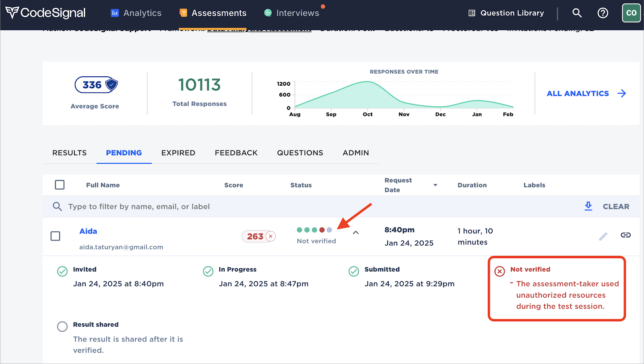Click the Submitted green check icon
This screenshot has width=644, height=364.
coord(354,271)
